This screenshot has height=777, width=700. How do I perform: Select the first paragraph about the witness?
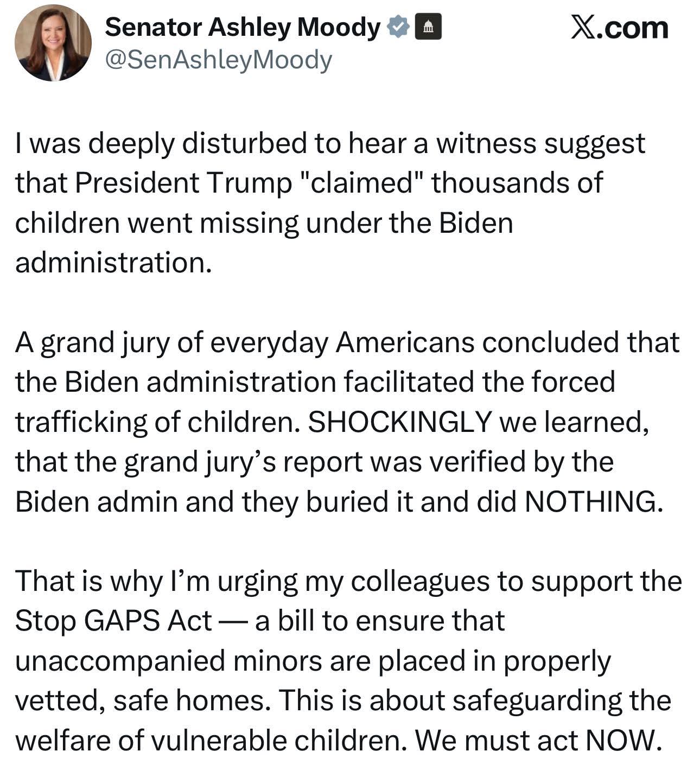coord(330,203)
